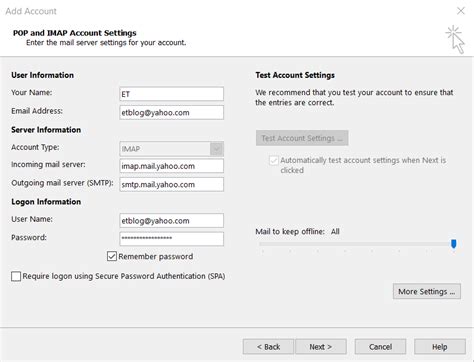
Task: Uncheck the Remember password checkbox
Action: click(x=112, y=256)
